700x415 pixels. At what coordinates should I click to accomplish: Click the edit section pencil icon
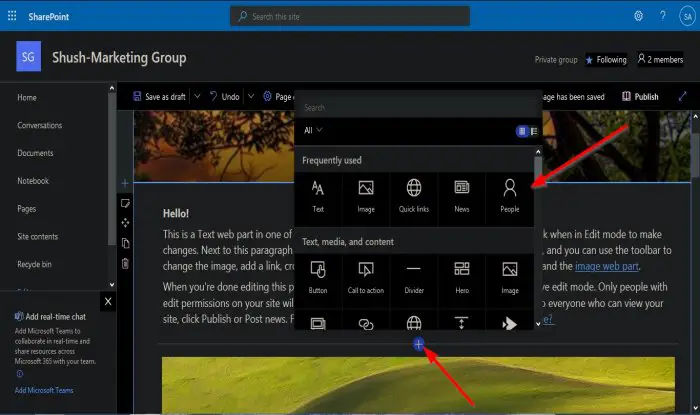click(125, 203)
